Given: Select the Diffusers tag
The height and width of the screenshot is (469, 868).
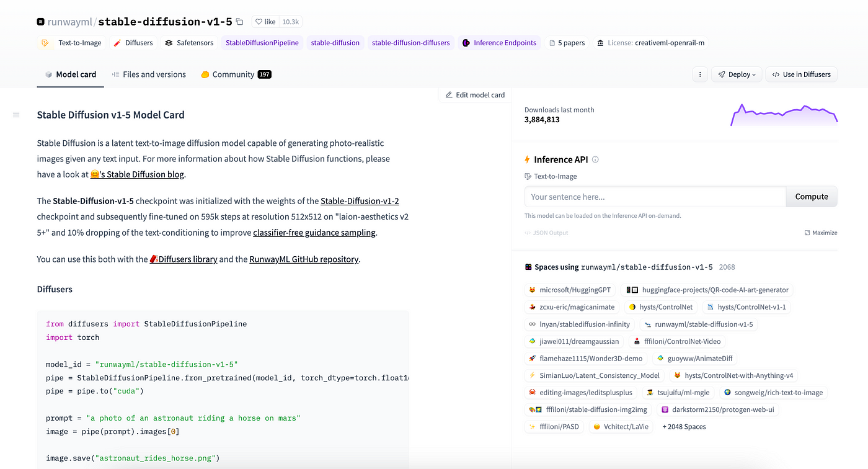Looking at the screenshot, I should [x=133, y=43].
